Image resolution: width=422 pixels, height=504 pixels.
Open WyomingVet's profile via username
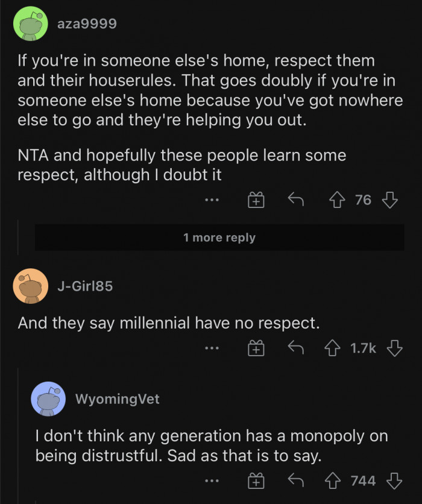(x=118, y=399)
